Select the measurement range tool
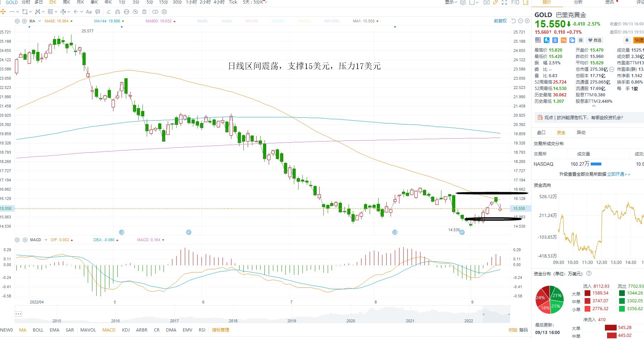644x339 pixels. 63,12
